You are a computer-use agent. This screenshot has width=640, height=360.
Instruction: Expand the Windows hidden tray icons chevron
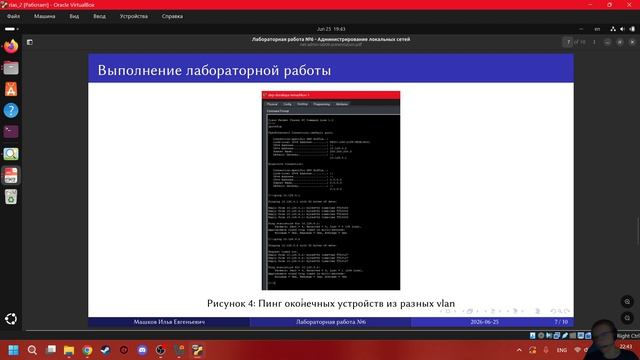pos(519,350)
